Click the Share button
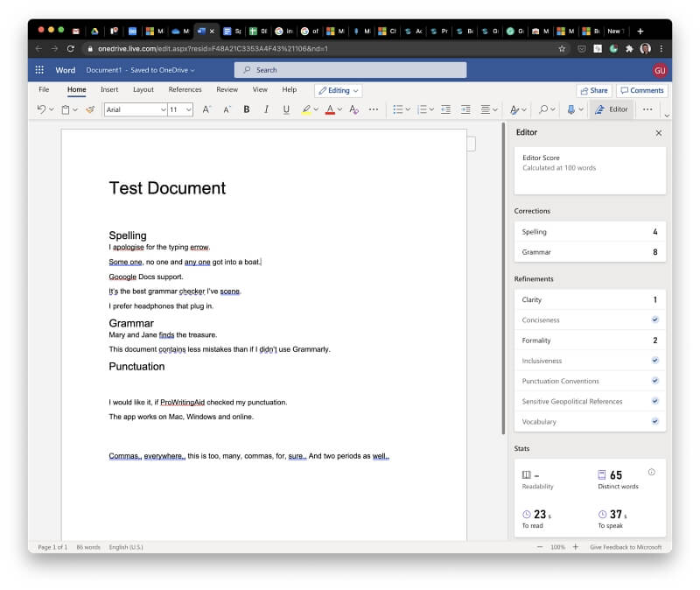 tap(594, 91)
